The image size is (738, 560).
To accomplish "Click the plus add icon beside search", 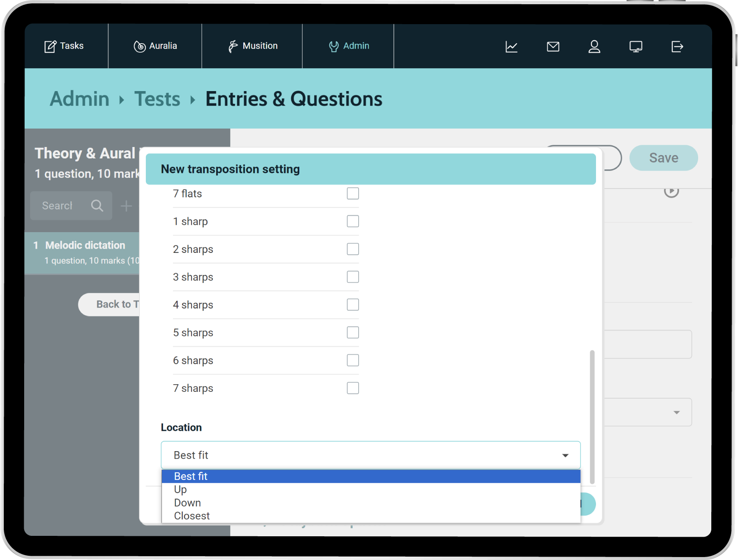I will click(126, 206).
